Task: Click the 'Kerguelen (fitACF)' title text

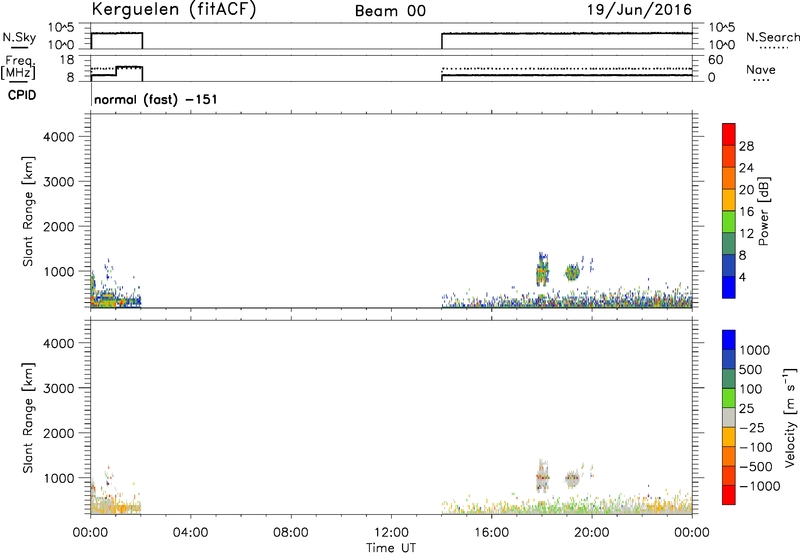Action: click(x=173, y=10)
